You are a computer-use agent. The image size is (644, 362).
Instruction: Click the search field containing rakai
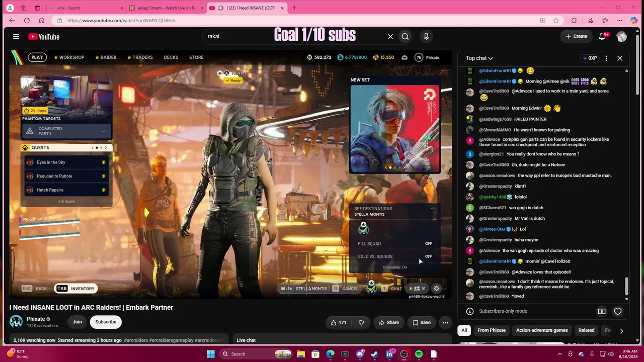point(294,36)
